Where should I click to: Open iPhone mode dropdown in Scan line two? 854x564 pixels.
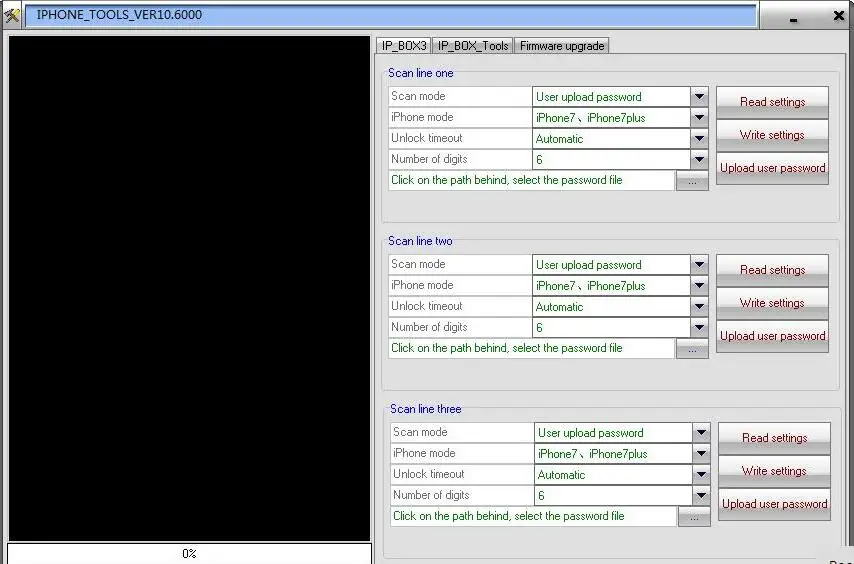(x=699, y=286)
